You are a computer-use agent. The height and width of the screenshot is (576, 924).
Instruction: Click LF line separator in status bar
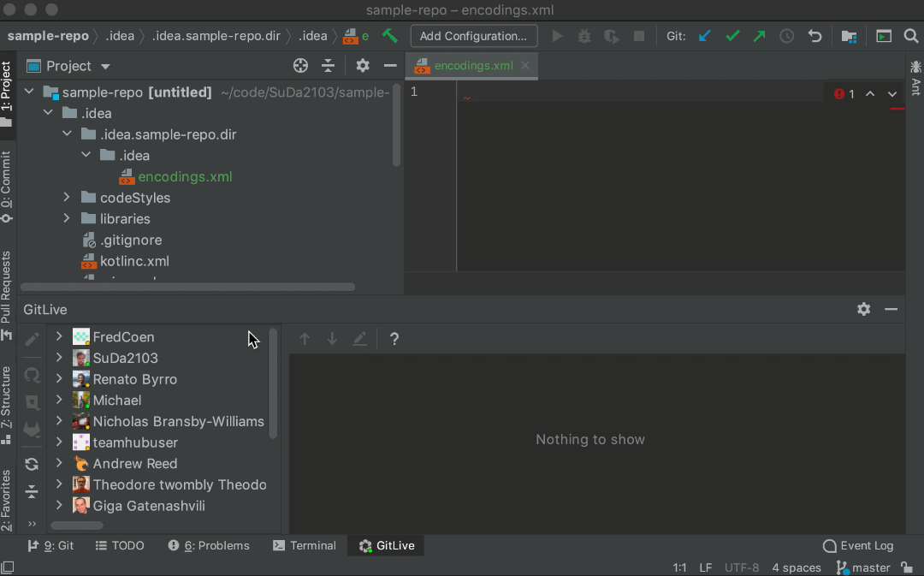click(705, 567)
